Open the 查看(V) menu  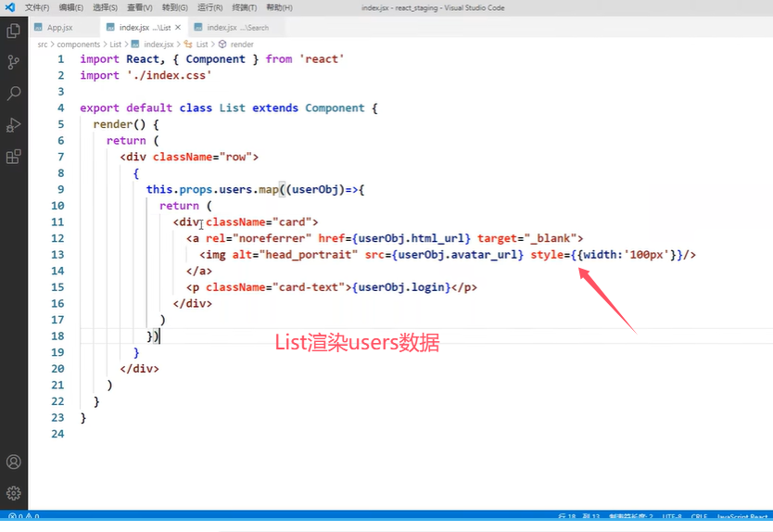coord(140,7)
